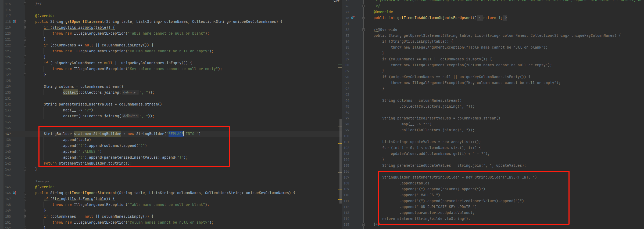
Task: Click line number 137 in the gutter
Action: pos(8,134)
